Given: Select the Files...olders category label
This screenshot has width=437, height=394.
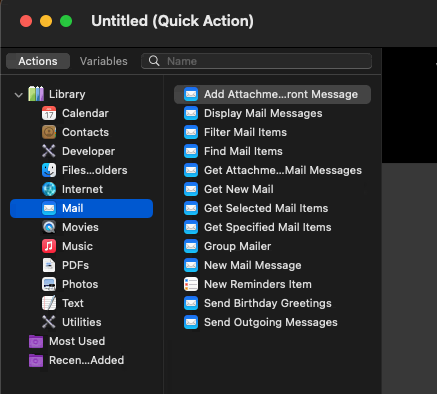Looking at the screenshot, I should point(95,170).
